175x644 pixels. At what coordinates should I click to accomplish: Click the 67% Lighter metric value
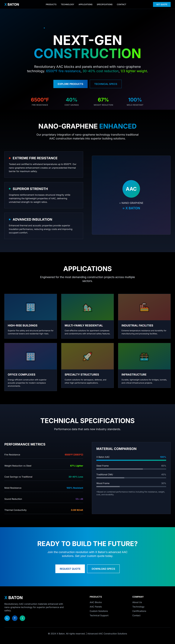(x=77, y=466)
